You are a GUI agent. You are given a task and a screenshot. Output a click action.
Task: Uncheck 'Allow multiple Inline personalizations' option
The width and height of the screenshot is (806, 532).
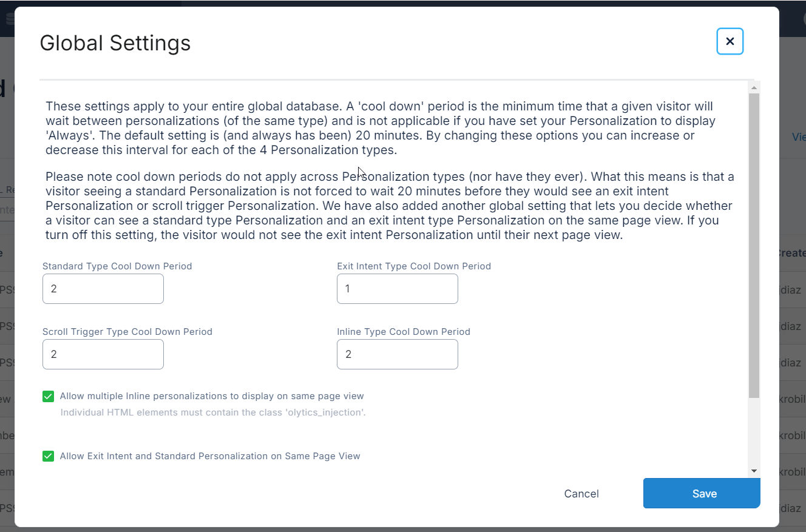click(48, 396)
